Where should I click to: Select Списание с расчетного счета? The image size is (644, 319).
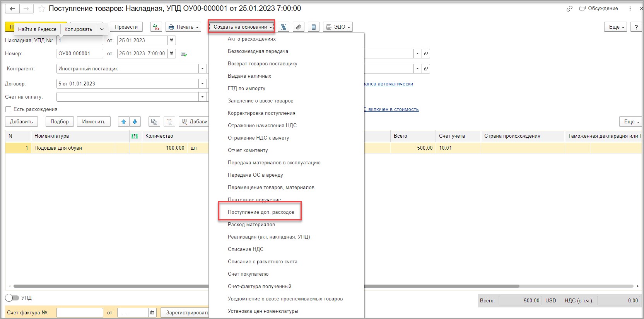[263, 261]
